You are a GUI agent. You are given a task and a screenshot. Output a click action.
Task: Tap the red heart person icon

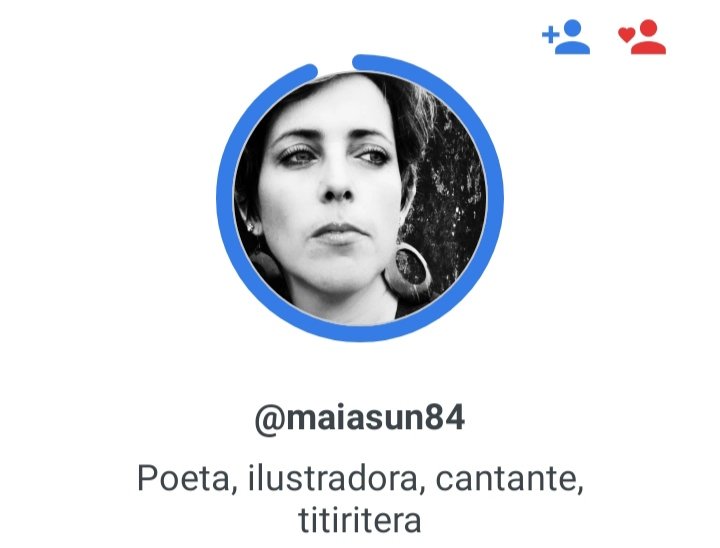[x=641, y=37]
